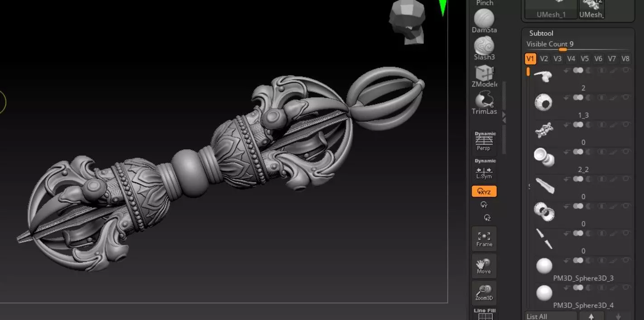This screenshot has width=644, height=320.
Task: Select the UMesh_1 tool thumbnail
Action: pos(551,9)
